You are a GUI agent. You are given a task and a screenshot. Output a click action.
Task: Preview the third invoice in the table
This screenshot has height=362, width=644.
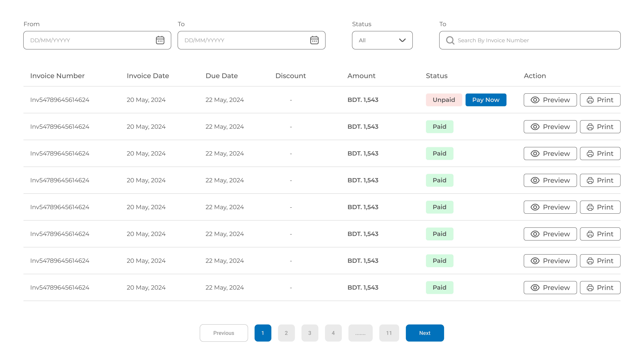click(550, 153)
